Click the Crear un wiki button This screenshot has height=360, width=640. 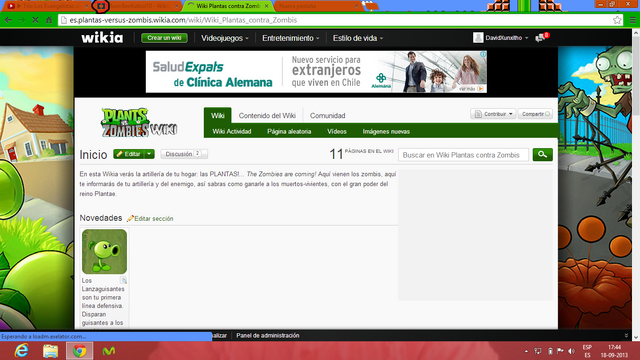(x=164, y=38)
